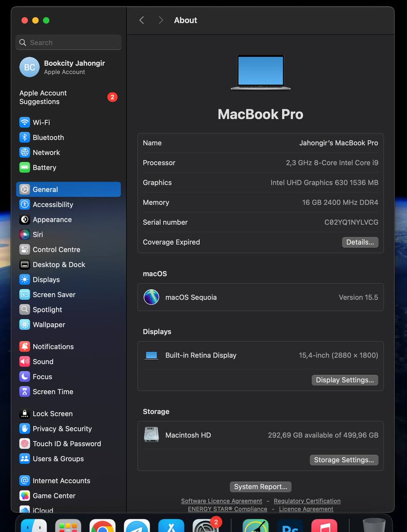Click the macOS Sequoia logo icon
This screenshot has height=532, width=407.
151,297
